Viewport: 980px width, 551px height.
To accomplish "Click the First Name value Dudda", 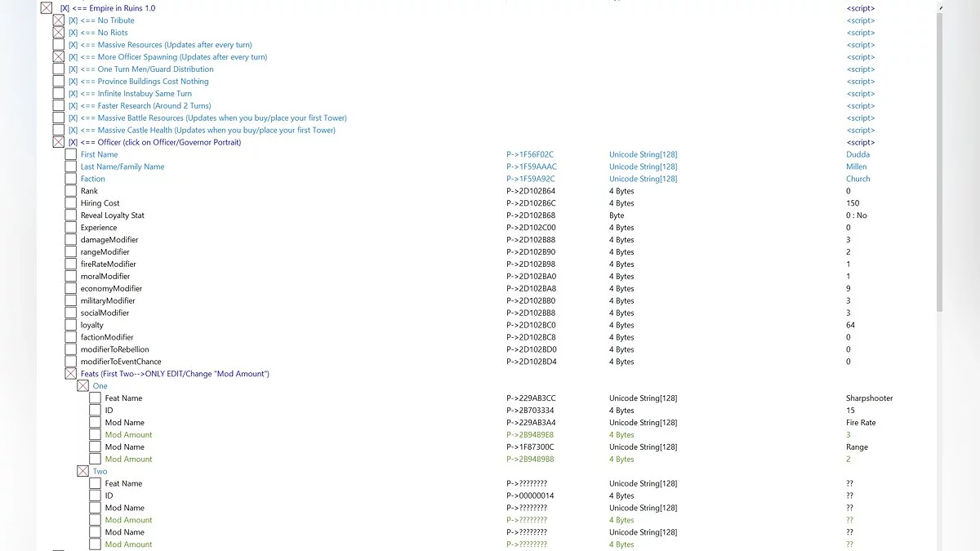I will [x=858, y=154].
